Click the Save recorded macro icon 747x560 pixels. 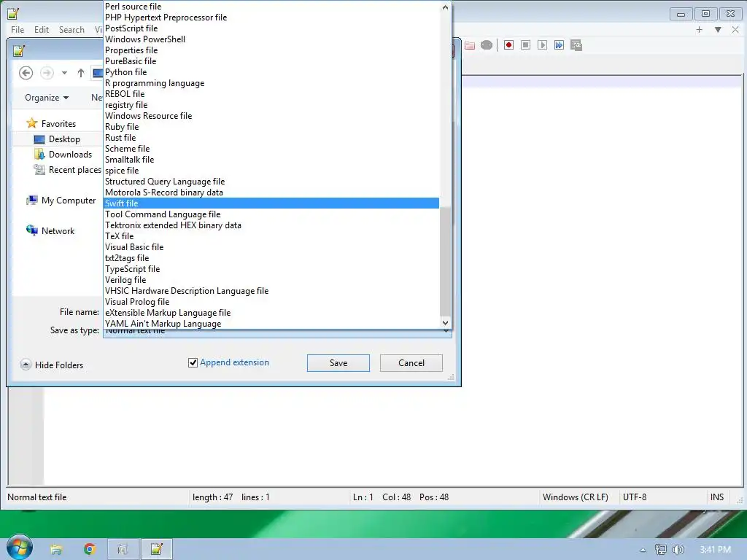coord(576,45)
